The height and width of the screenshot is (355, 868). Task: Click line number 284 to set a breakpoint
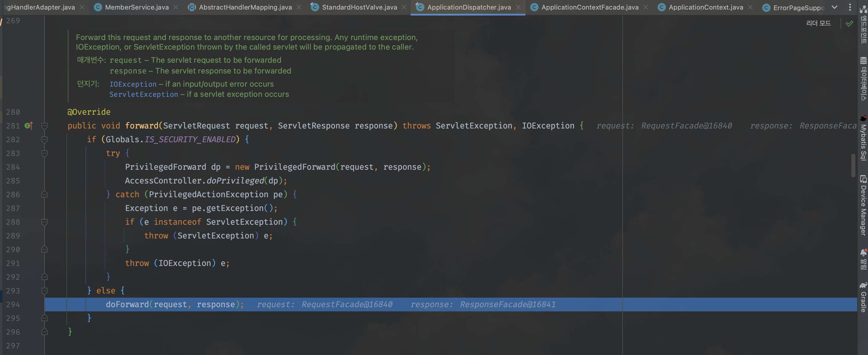pyautogui.click(x=13, y=167)
